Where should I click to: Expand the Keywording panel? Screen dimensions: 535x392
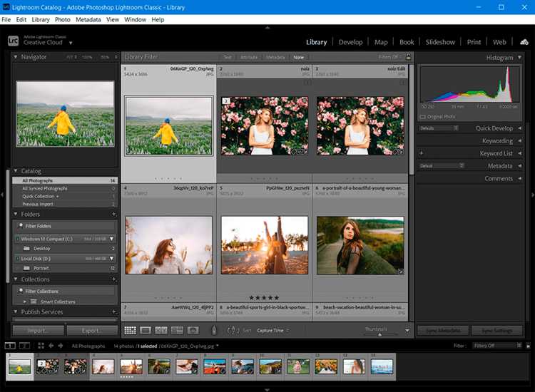click(x=519, y=141)
